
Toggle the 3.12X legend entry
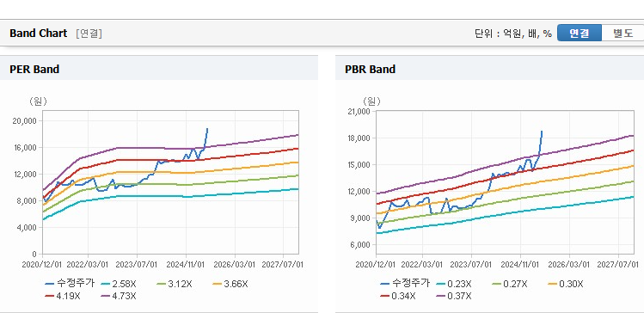pos(175,284)
